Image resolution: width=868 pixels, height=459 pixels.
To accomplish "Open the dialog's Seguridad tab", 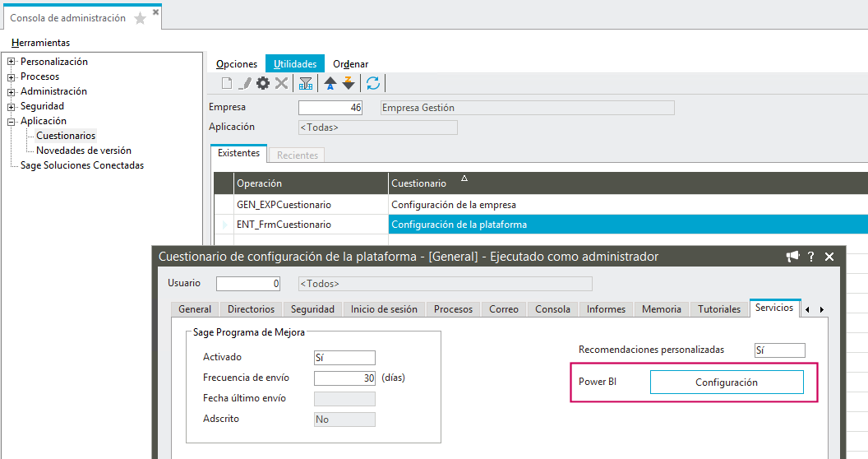I will click(313, 309).
